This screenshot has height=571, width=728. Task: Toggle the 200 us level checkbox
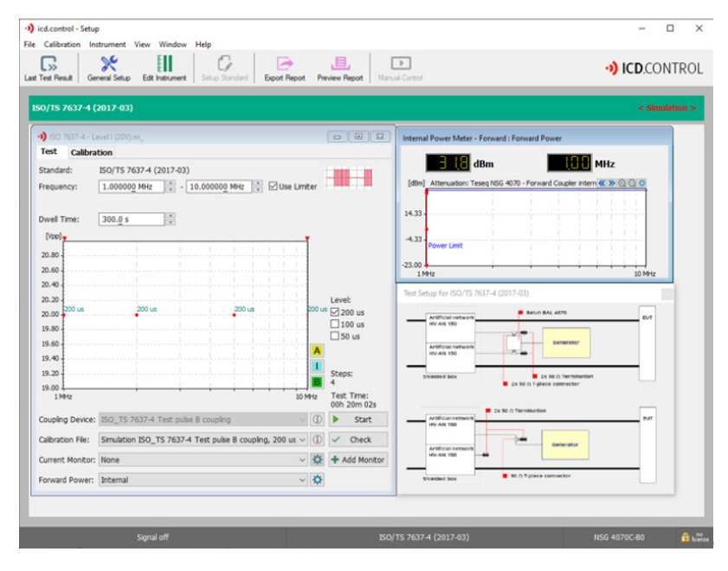(x=335, y=312)
